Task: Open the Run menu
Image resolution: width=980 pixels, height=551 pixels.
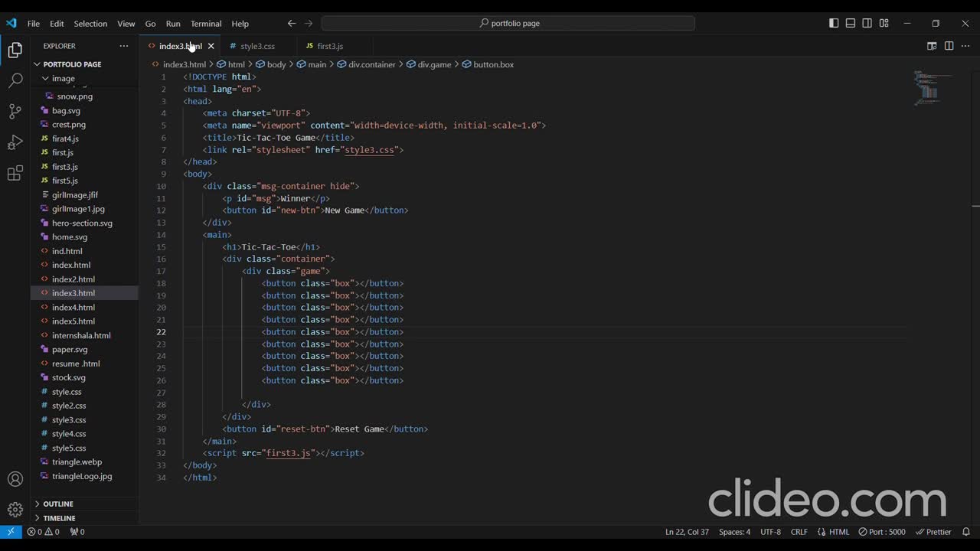Action: point(173,24)
